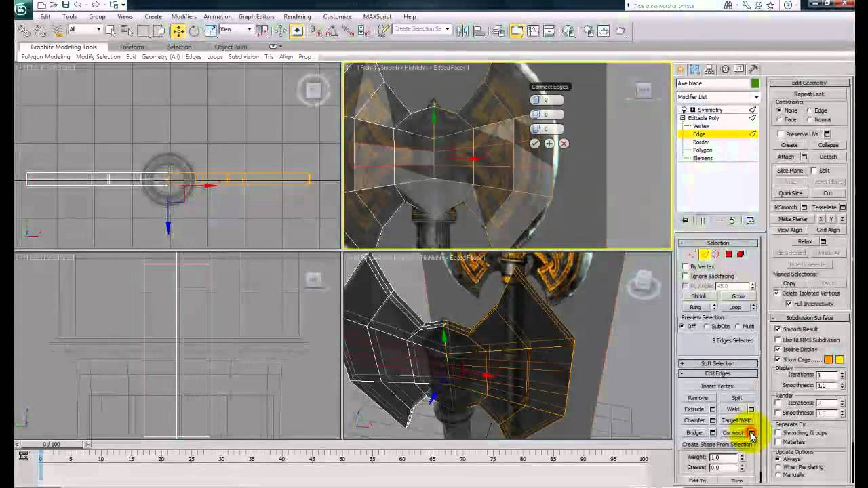Screen dimensions: 868x488
Task: Click the Create Shape From Selection button
Action: tap(717, 445)
